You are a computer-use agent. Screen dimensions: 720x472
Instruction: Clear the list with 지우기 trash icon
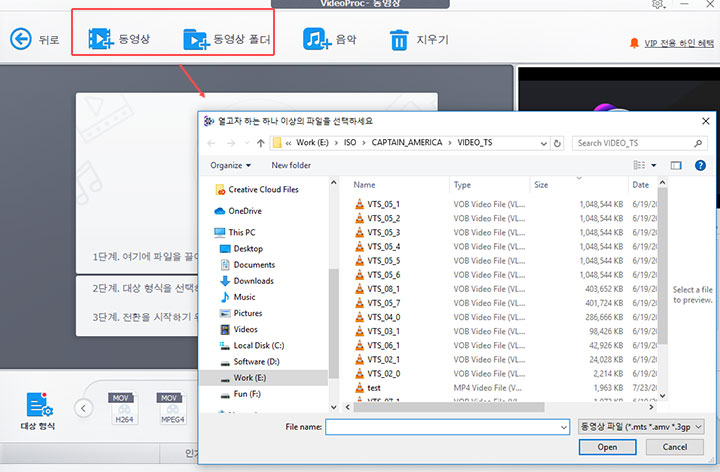pos(419,39)
